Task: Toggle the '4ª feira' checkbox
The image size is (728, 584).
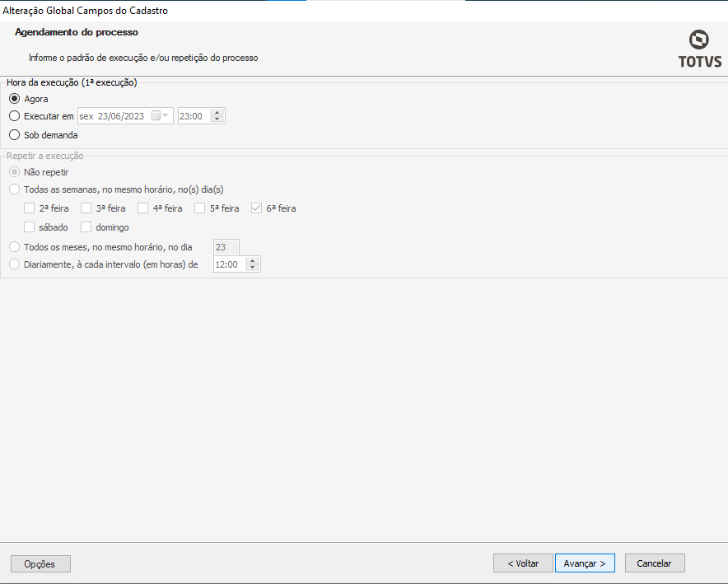Action: click(x=143, y=208)
